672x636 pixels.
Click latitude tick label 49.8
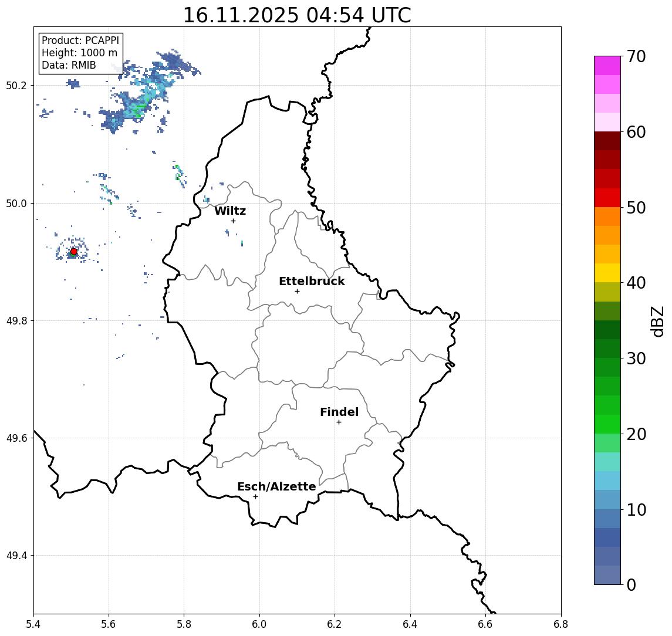click(16, 320)
